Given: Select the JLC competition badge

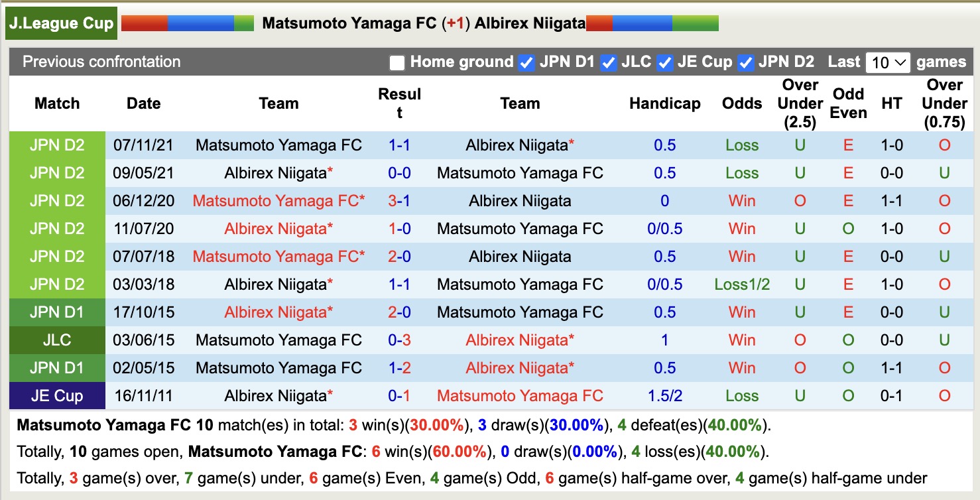Looking at the screenshot, I should [56, 340].
